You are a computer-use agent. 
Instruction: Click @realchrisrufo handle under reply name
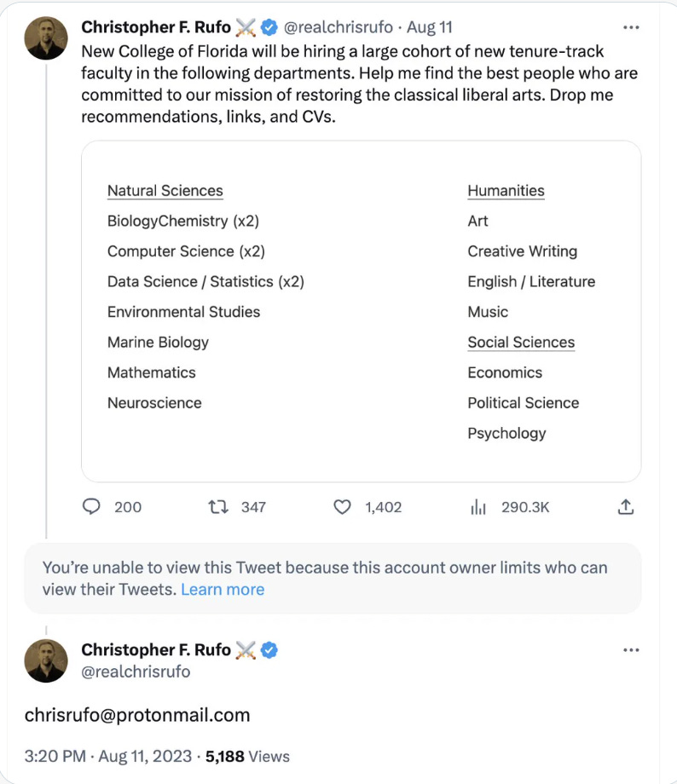[x=136, y=672]
